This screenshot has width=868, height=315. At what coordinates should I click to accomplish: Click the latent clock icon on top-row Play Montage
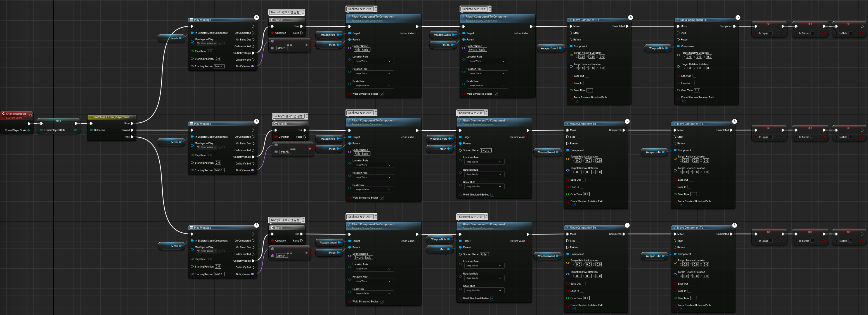(x=256, y=17)
